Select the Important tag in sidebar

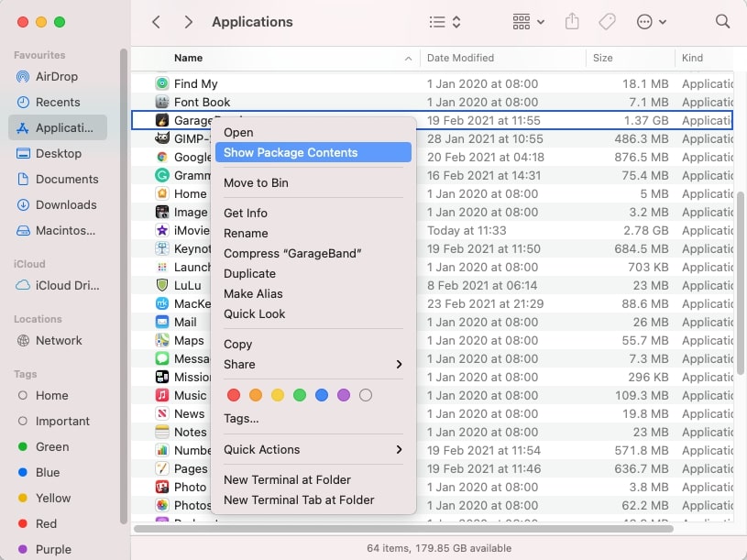(x=57, y=421)
